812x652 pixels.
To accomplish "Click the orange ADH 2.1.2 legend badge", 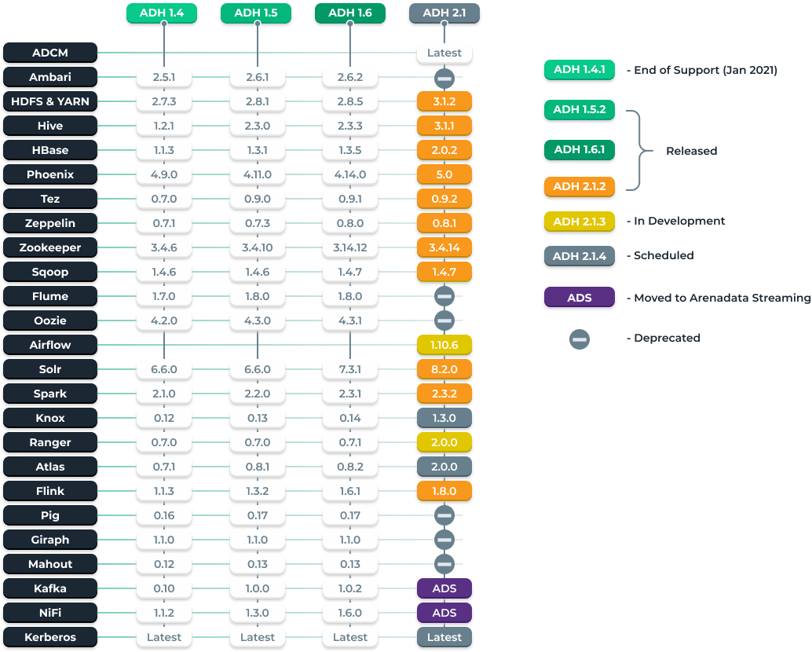I will (x=580, y=186).
